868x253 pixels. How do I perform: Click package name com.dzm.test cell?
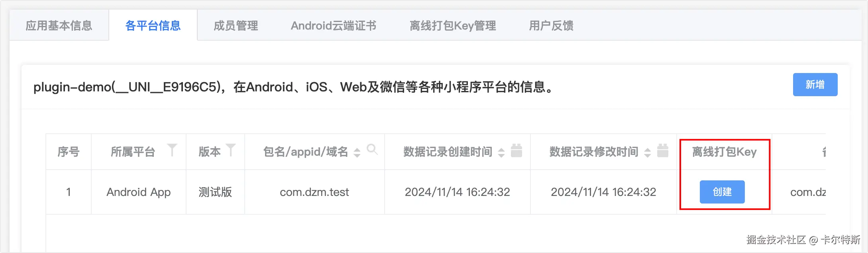[314, 192]
